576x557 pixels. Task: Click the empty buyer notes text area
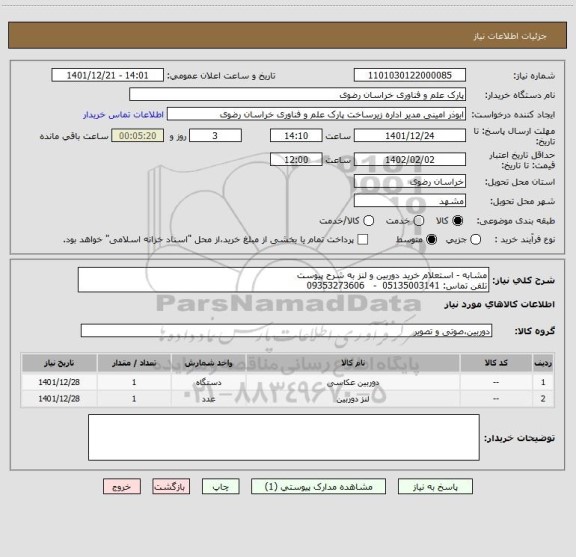pos(284,437)
